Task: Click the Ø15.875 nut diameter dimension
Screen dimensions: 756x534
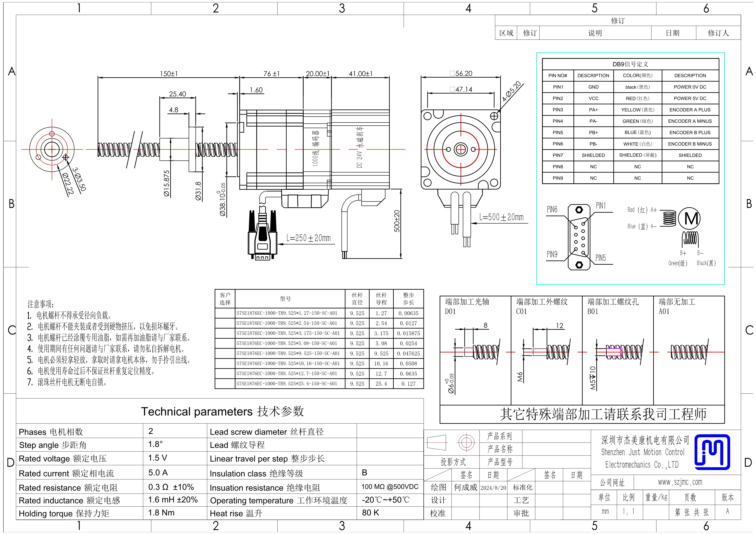Action: (x=167, y=184)
